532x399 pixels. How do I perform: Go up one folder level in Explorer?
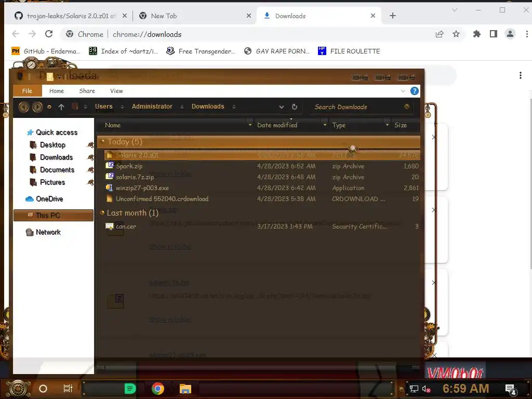point(61,107)
